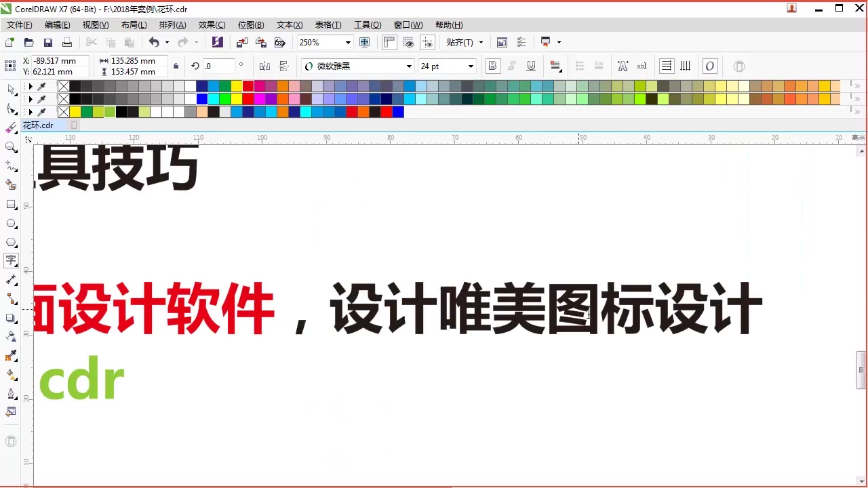The width and height of the screenshot is (868, 488).
Task: Select the Pick tool in the toolbox
Action: (10, 90)
